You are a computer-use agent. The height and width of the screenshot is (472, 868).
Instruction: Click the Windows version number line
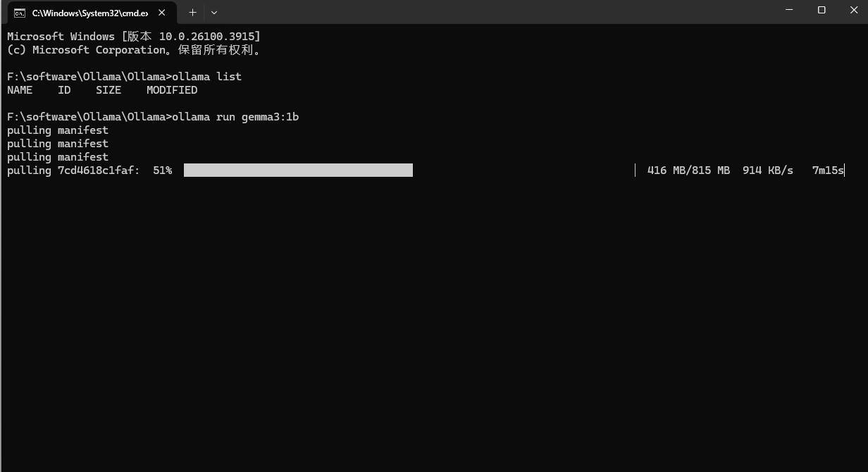click(134, 37)
